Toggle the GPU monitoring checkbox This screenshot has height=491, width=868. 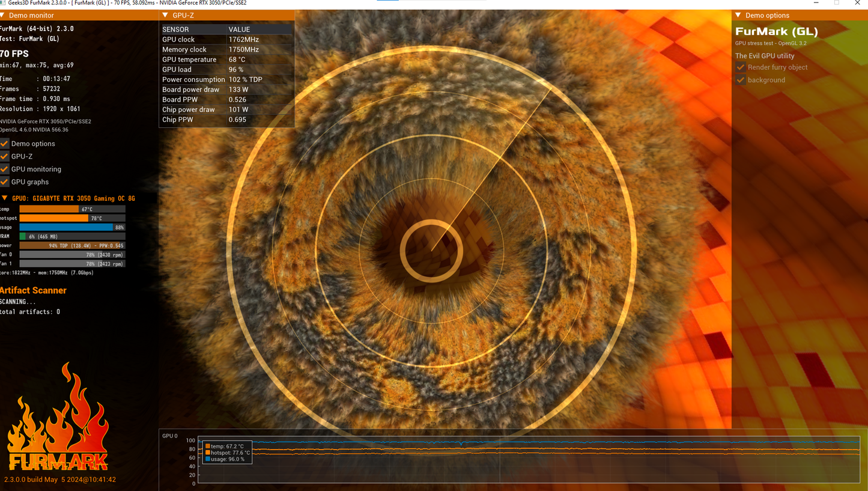click(5, 169)
